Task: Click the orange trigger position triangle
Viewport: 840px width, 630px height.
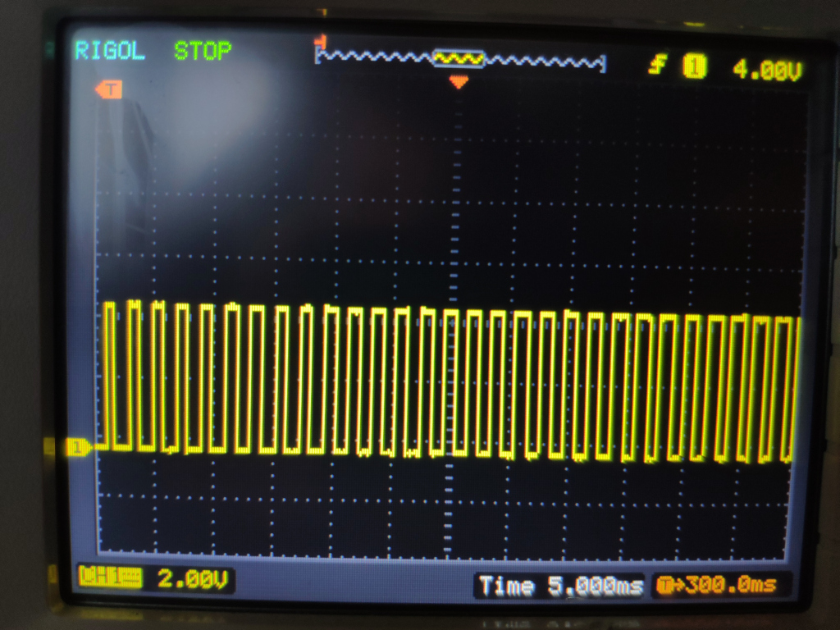Action: click(459, 81)
